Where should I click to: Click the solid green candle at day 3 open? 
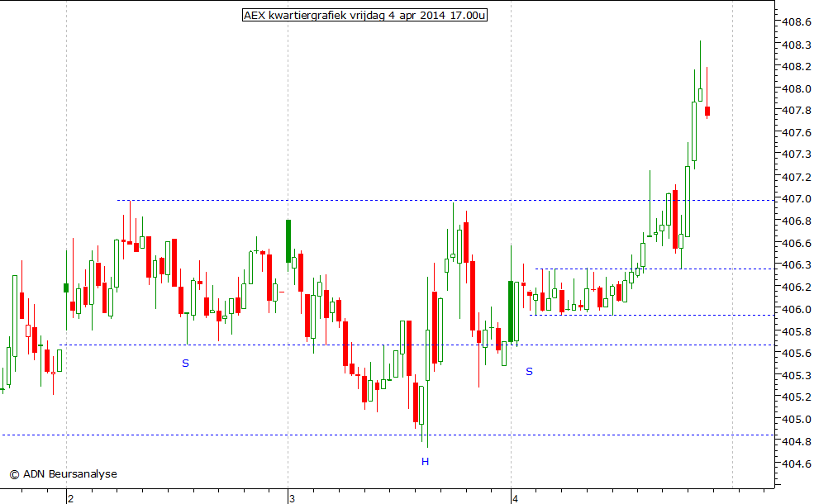pyautogui.click(x=288, y=240)
